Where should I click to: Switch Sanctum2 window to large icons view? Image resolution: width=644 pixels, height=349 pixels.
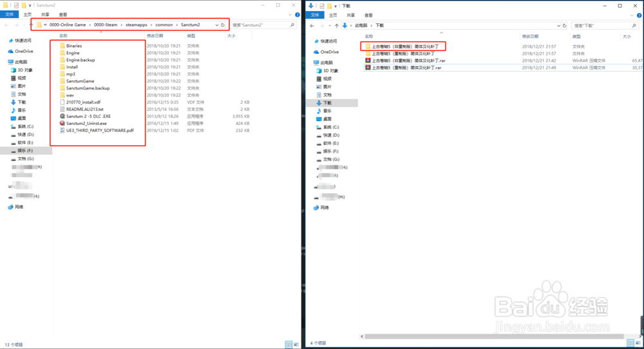[296, 344]
